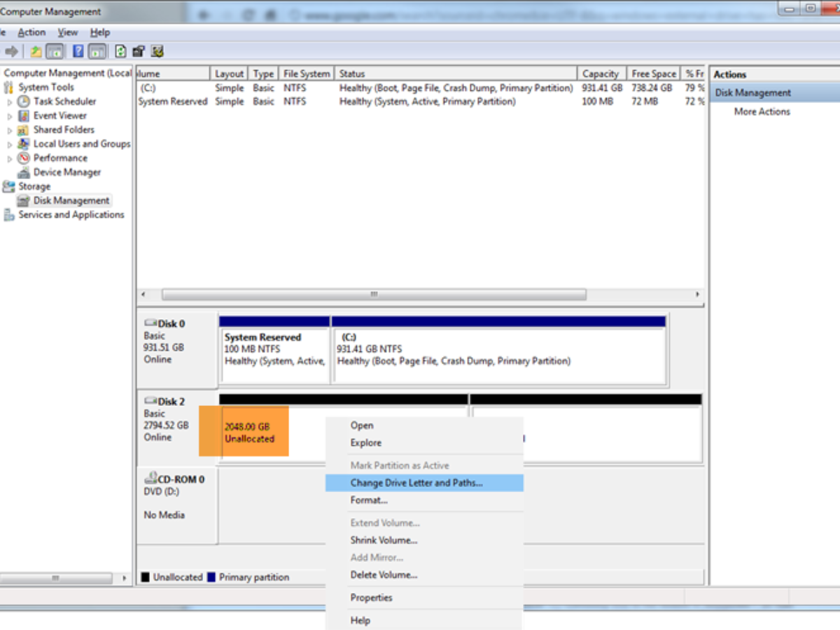Expand the Task Scheduler node
The image size is (840, 630).
coord(10,101)
